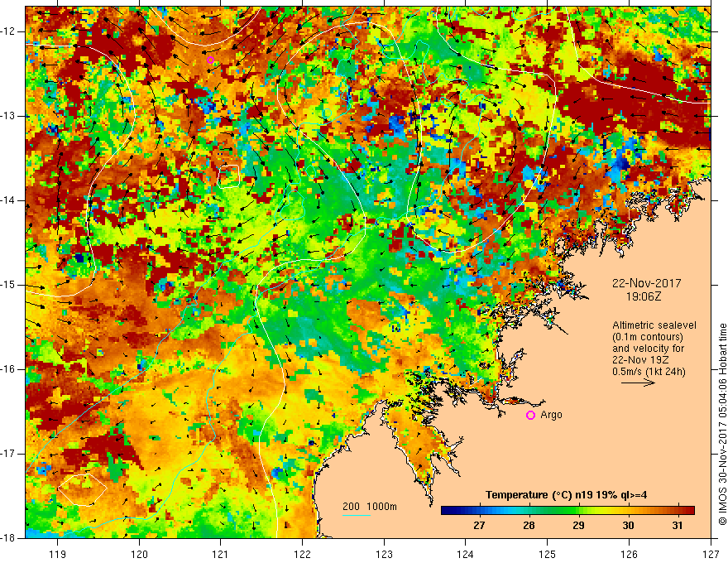The image size is (728, 563).
Task: Click the longitude axis label '125'
Action: pos(548,554)
